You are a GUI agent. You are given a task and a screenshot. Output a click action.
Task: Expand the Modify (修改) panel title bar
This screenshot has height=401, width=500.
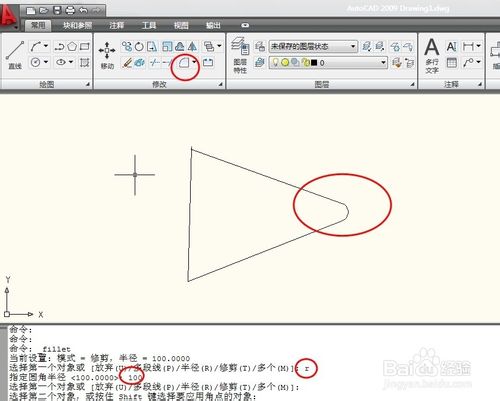tap(159, 84)
